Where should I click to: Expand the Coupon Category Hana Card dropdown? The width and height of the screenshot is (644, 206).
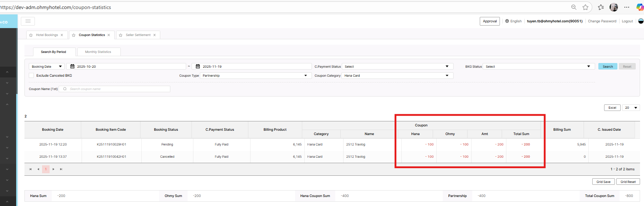click(x=397, y=76)
